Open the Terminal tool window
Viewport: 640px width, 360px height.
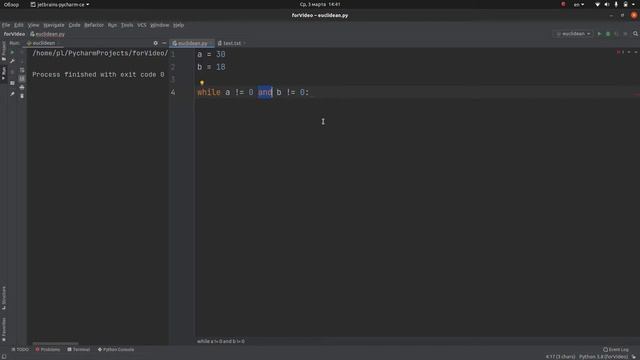[78, 349]
